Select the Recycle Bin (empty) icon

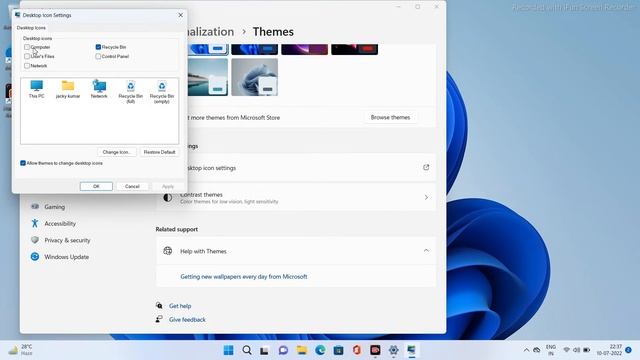coord(162,92)
